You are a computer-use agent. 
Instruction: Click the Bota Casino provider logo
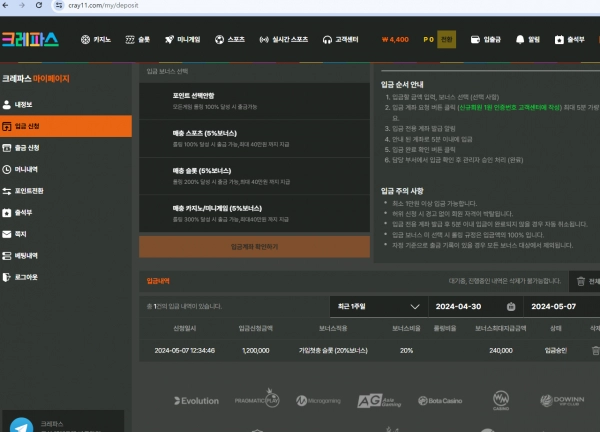pos(440,401)
